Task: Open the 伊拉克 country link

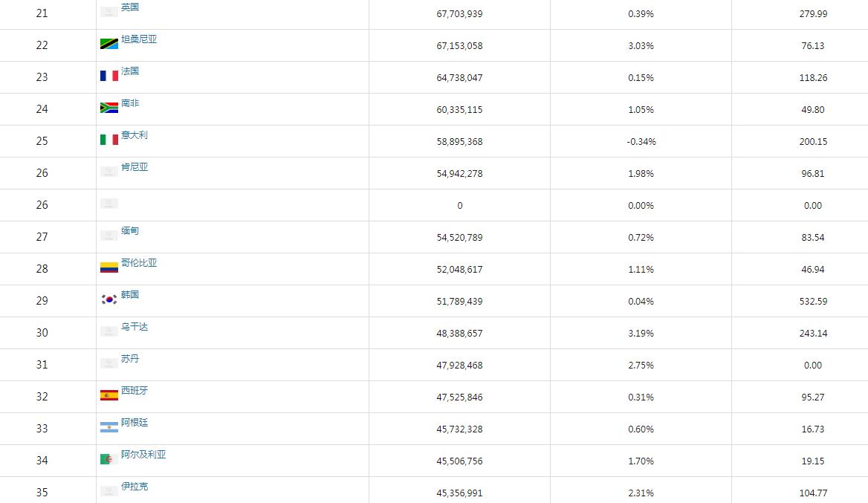Action: click(135, 487)
